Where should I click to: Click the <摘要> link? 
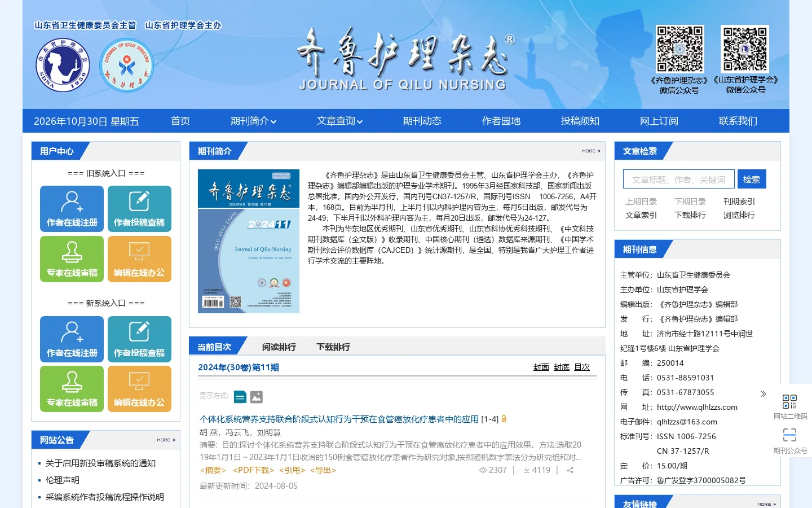click(213, 470)
